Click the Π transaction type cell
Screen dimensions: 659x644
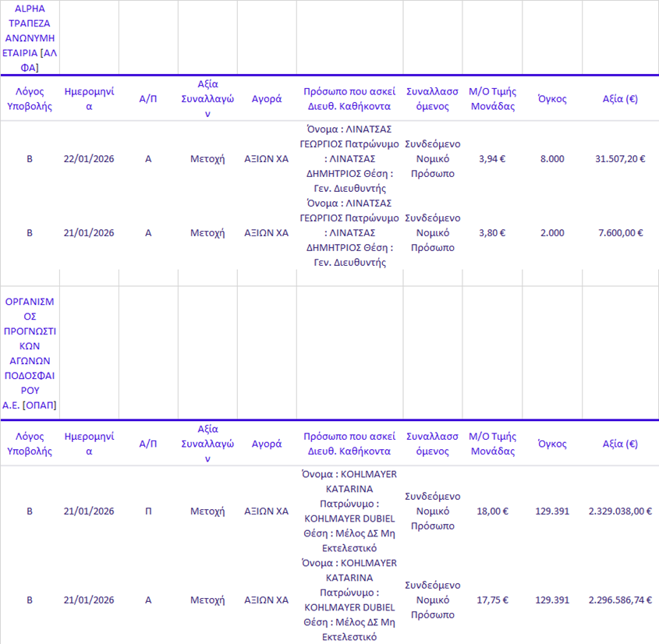pyautogui.click(x=148, y=511)
